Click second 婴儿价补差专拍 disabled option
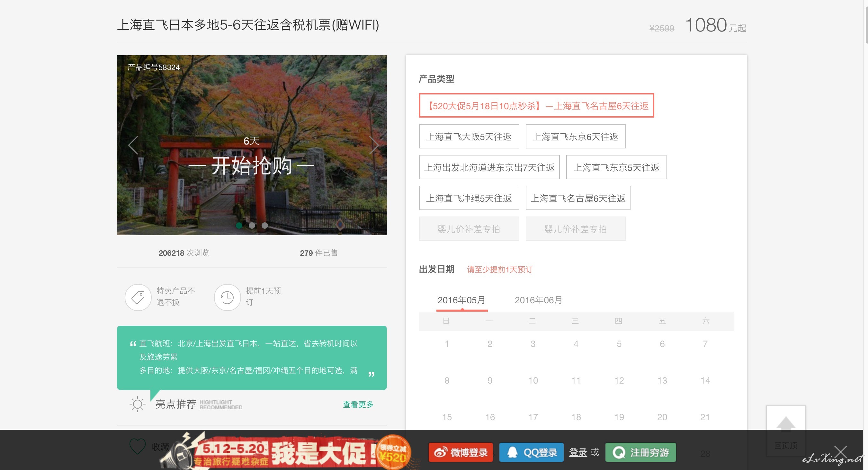The image size is (868, 470). pos(576,229)
